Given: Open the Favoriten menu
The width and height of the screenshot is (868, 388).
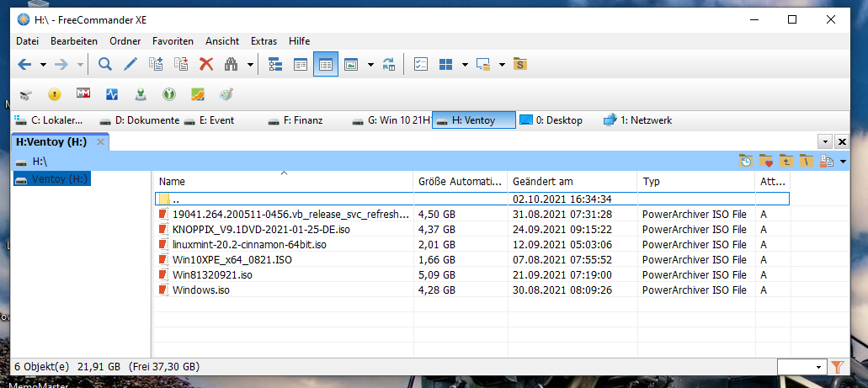Looking at the screenshot, I should (173, 41).
